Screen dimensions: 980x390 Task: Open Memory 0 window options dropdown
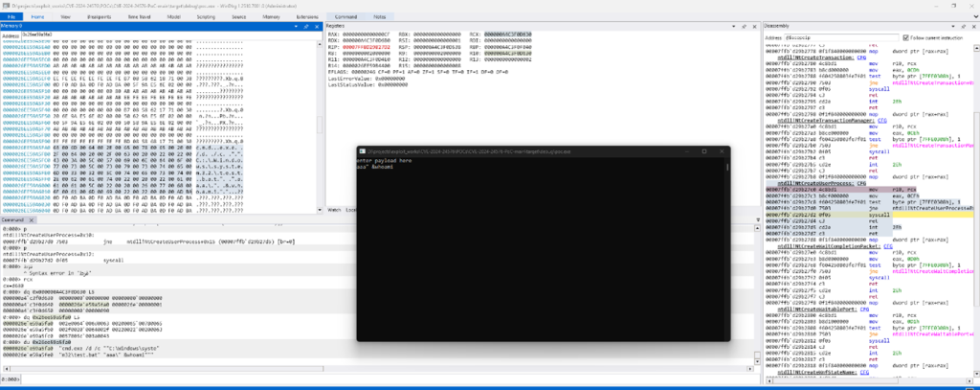(x=297, y=27)
